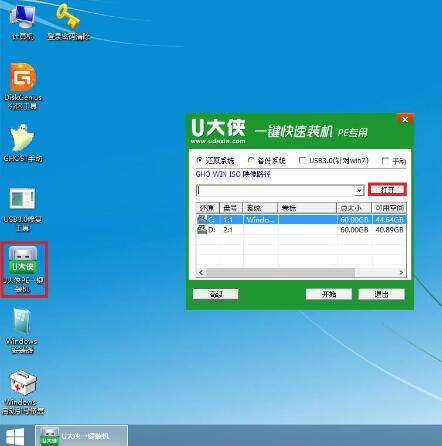Launch the GHOST ghost desktop icon
Viewport: 442px width, 446px height.
(x=23, y=143)
